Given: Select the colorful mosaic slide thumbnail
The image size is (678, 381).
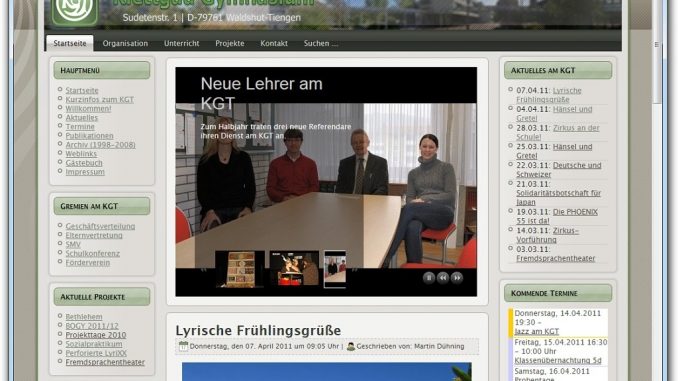Looking at the screenshot, I should (x=240, y=269).
